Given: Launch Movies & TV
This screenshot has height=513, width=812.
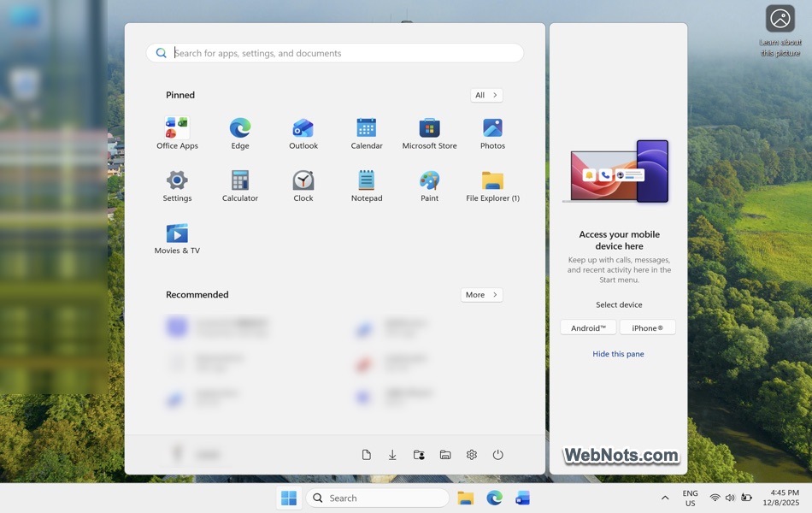Looking at the screenshot, I should pos(177,239).
